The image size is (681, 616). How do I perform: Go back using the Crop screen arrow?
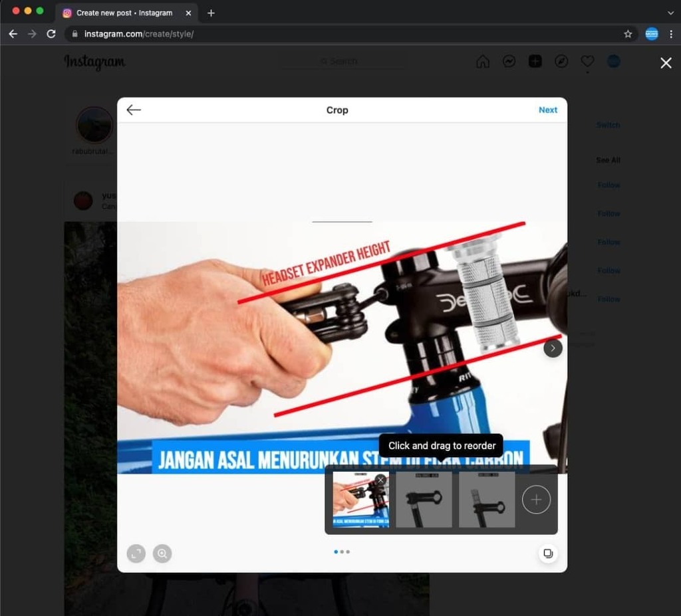click(133, 110)
